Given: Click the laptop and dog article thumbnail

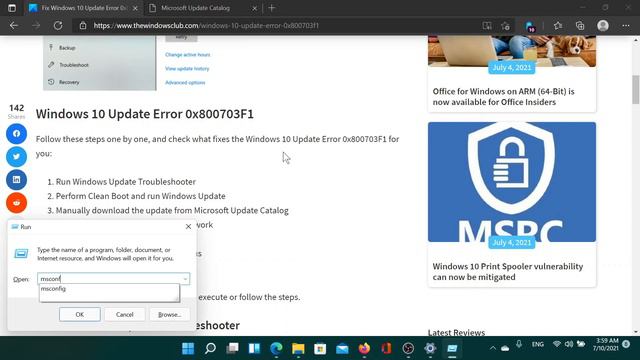Looking at the screenshot, I should click(x=512, y=51).
